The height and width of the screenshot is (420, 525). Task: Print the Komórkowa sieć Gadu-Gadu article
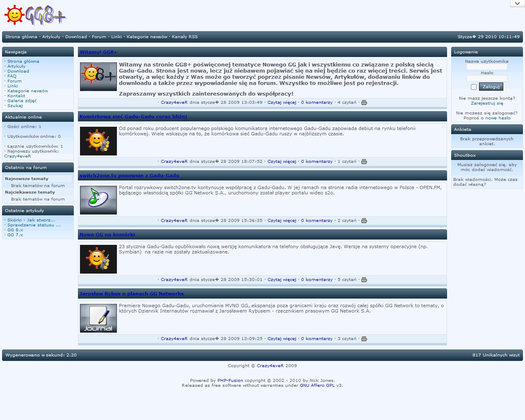[x=364, y=162]
